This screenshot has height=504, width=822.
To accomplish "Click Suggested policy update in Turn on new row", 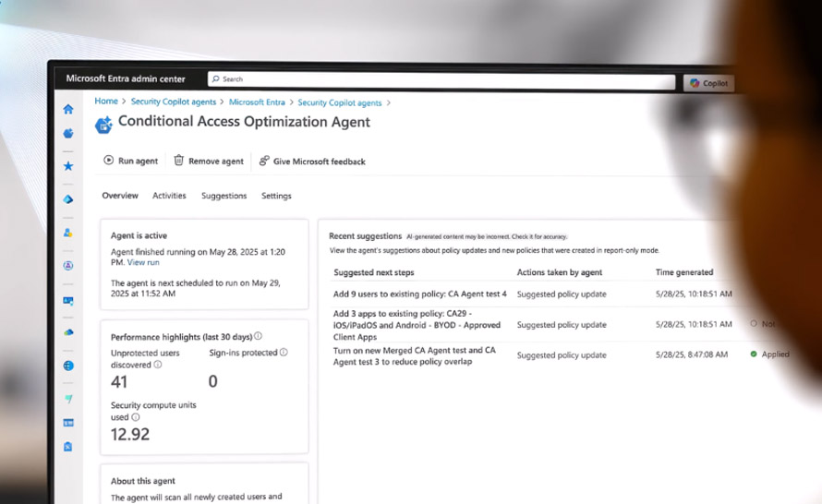I will pyautogui.click(x=562, y=355).
